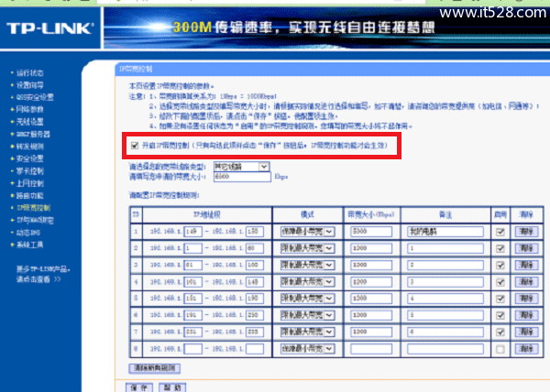Click the remark field in rule 4

coord(445,282)
